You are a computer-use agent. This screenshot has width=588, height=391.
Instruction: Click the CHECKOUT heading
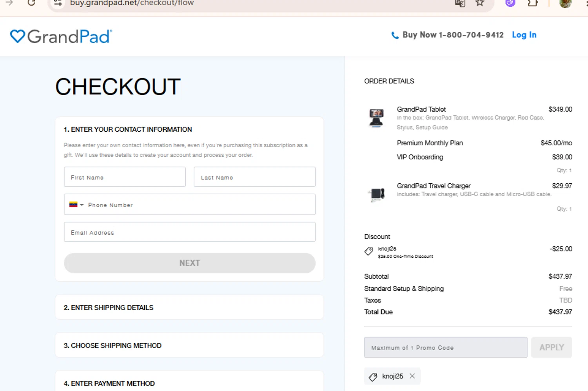pos(118,87)
